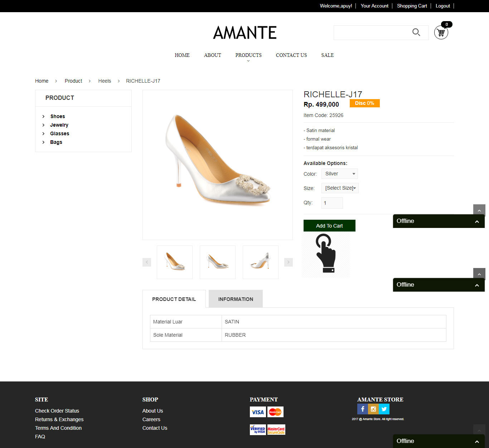Expand the Glasses category arrow
Viewport: 489px width, 448px height.
pyautogui.click(x=43, y=133)
